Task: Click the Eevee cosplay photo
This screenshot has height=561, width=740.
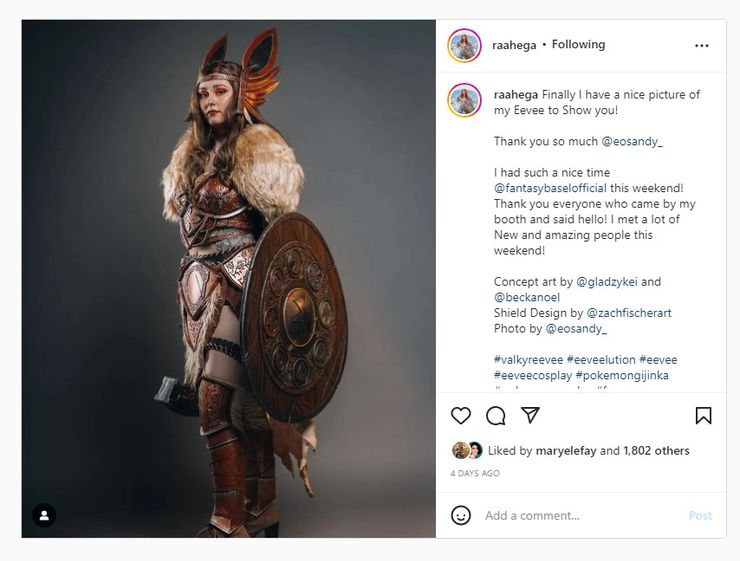Action: pyautogui.click(x=228, y=278)
